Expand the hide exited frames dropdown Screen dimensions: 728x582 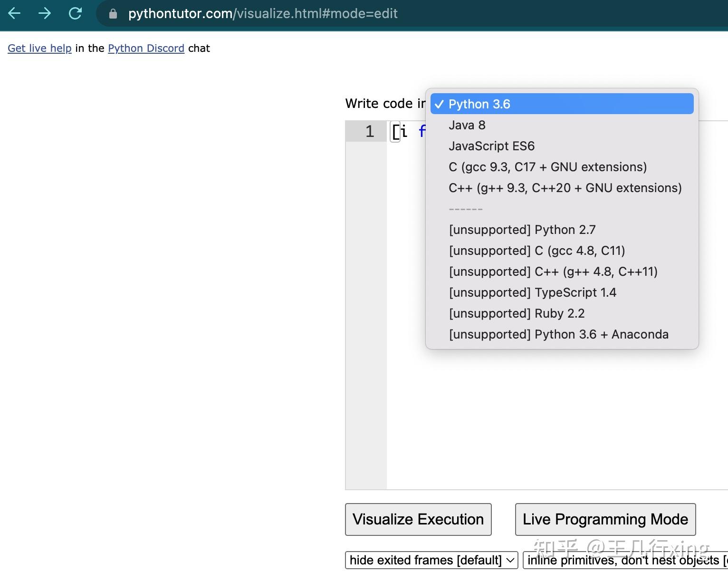coord(431,560)
